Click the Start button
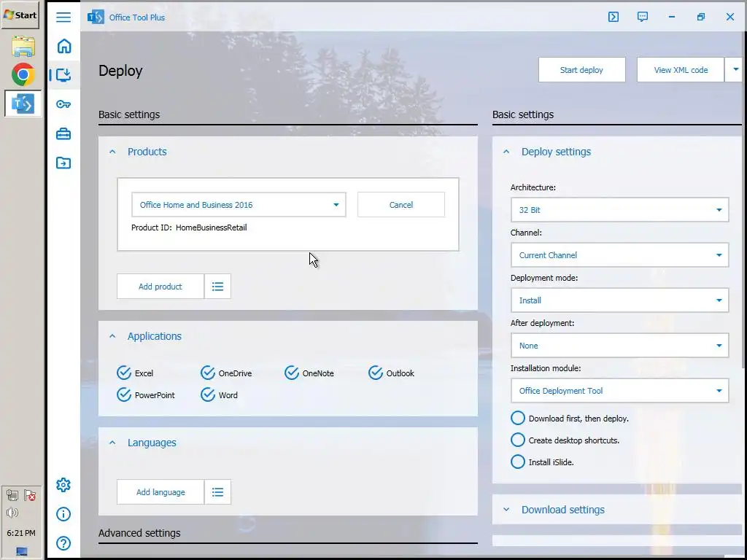This screenshot has width=747, height=560. (20, 15)
